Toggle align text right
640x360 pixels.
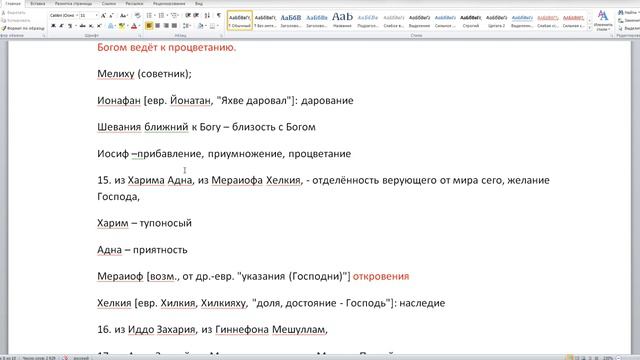[x=166, y=26]
